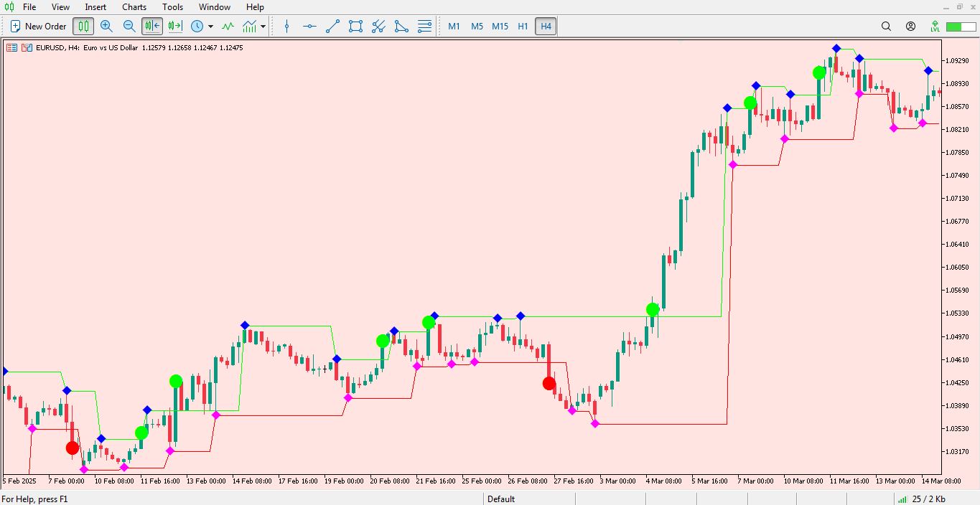Switch to the M15 timeframe
The width and height of the screenshot is (980, 505).
[x=500, y=26]
